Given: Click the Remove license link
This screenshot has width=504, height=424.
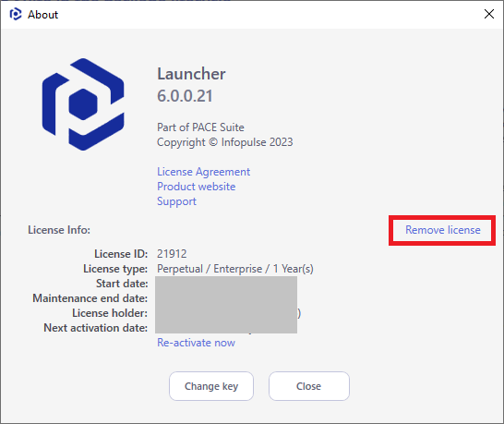Looking at the screenshot, I should tap(442, 230).
